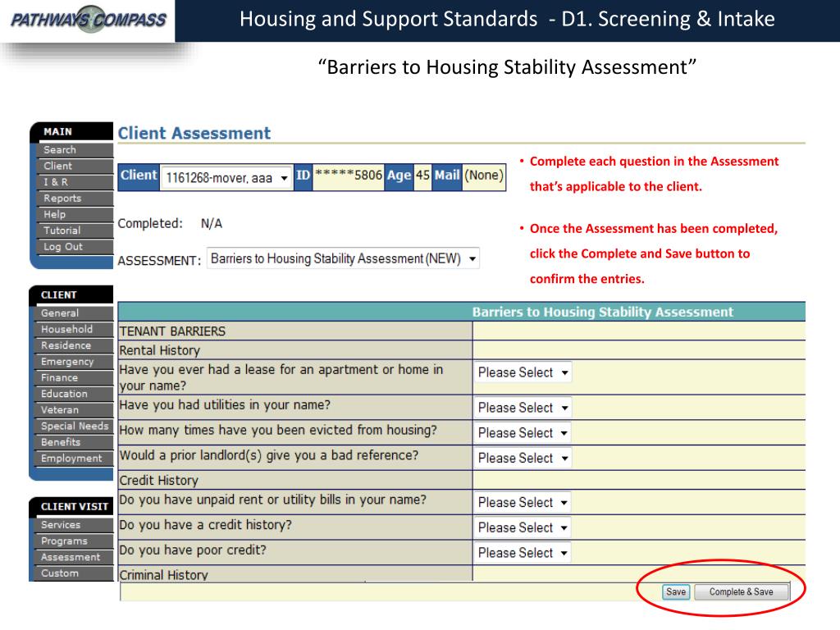Expand the ASSESSMENT type dropdown
The width and height of the screenshot is (840, 630).
[343, 258]
